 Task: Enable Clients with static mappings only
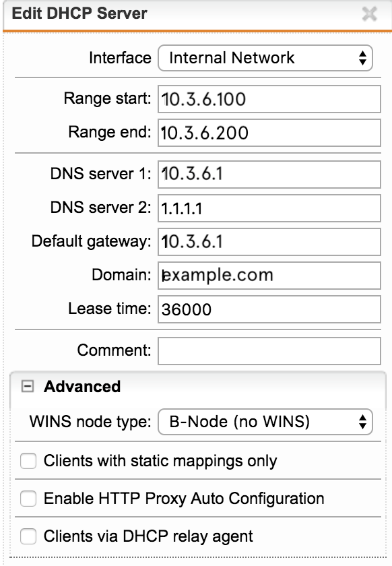click(x=28, y=461)
